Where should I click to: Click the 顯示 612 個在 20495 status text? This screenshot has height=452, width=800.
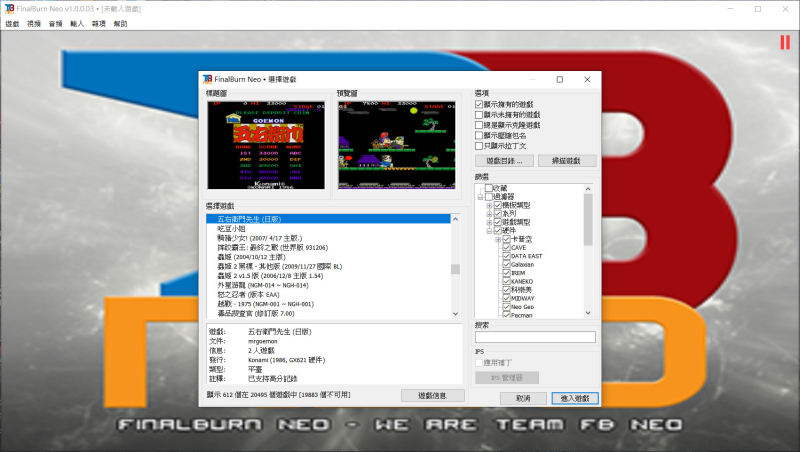279,395
